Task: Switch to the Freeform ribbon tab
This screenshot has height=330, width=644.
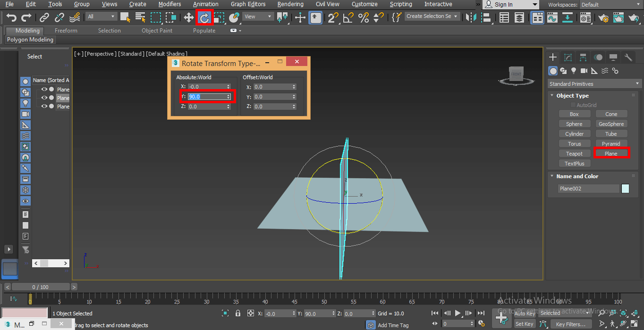Action: [x=66, y=31]
